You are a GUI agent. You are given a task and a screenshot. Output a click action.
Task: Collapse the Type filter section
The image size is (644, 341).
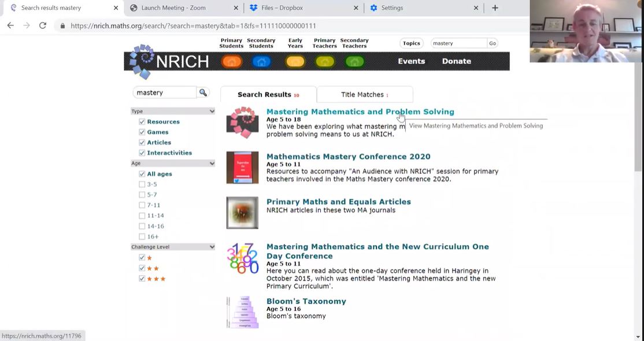[212, 111]
